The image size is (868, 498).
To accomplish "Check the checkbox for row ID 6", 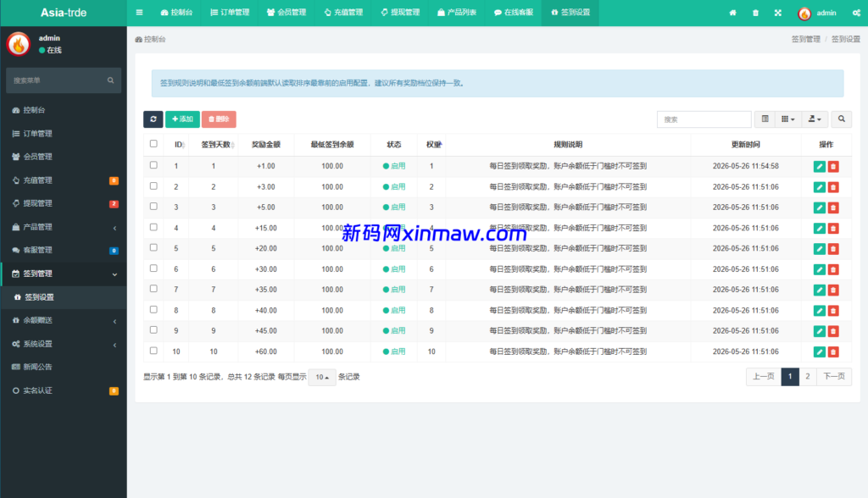I will click(153, 268).
